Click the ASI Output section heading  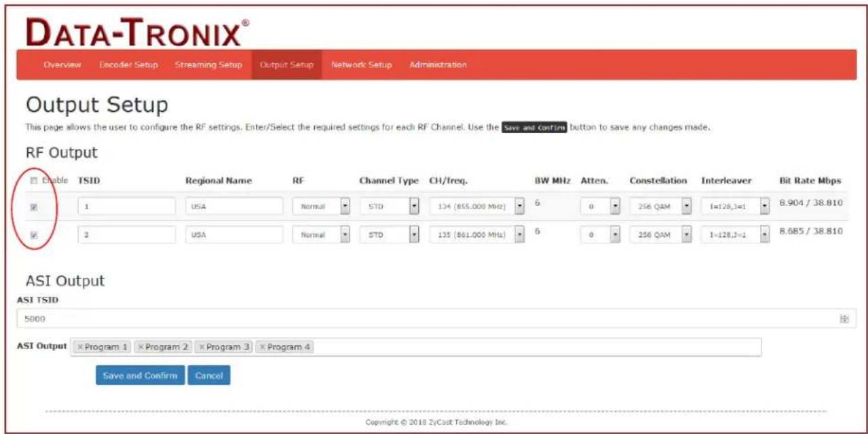pos(65,281)
